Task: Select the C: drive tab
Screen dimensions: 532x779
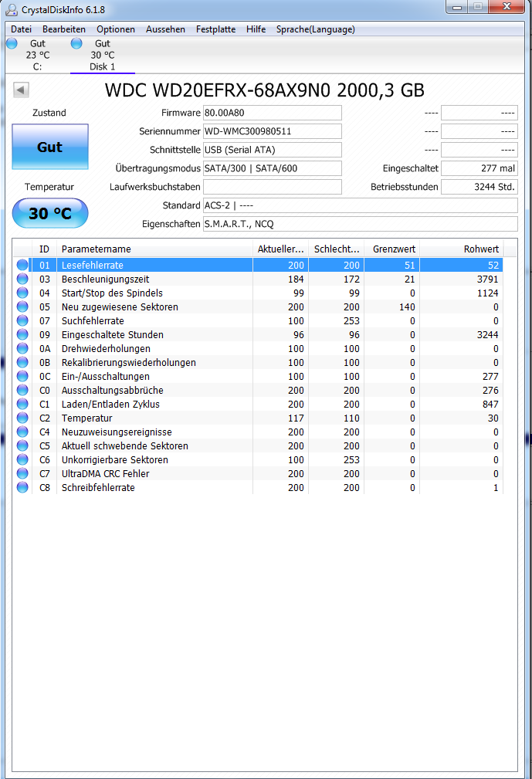Action: tap(37, 55)
